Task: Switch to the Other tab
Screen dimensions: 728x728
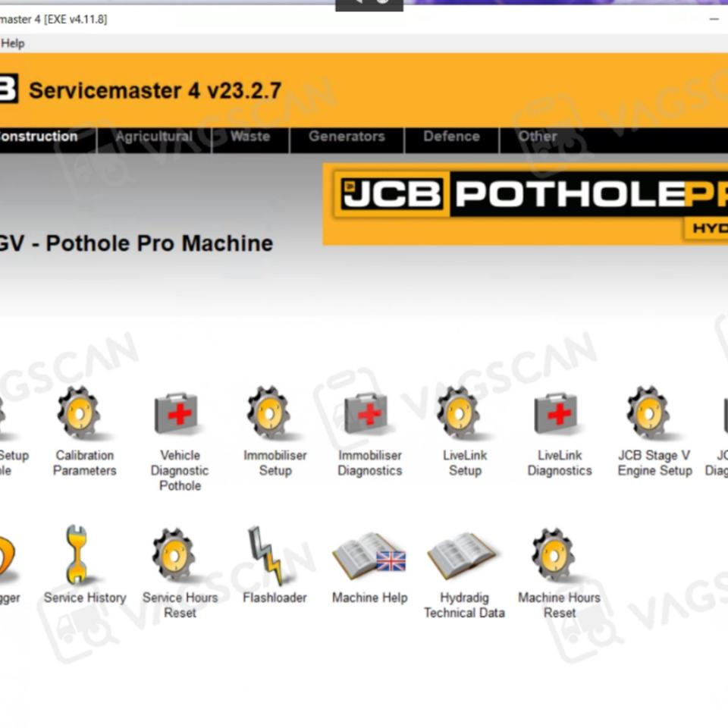Action: (x=538, y=136)
